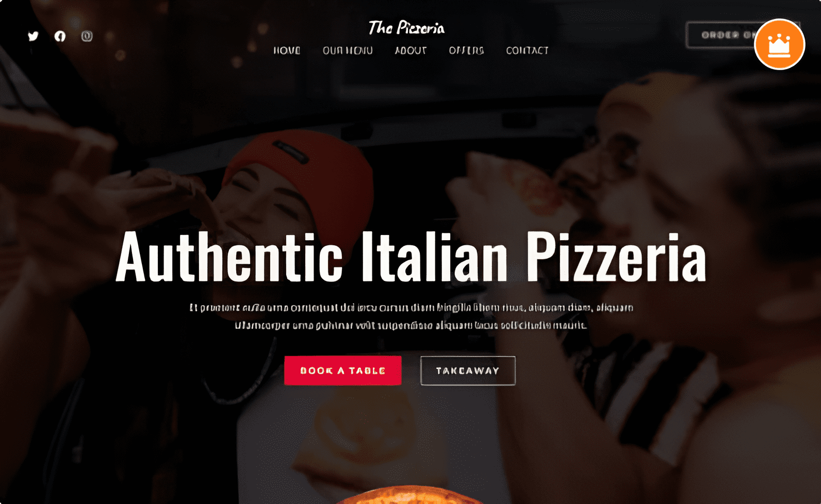Image resolution: width=821 pixels, height=504 pixels.
Task: Open the Twitter social link icon
Action: tap(34, 36)
